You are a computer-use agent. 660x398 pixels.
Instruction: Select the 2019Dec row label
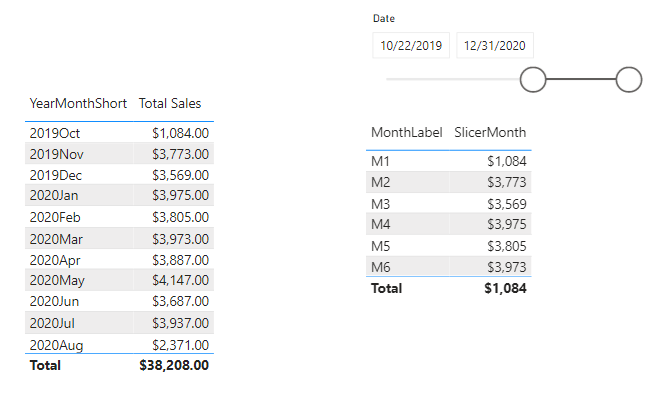click(x=56, y=175)
